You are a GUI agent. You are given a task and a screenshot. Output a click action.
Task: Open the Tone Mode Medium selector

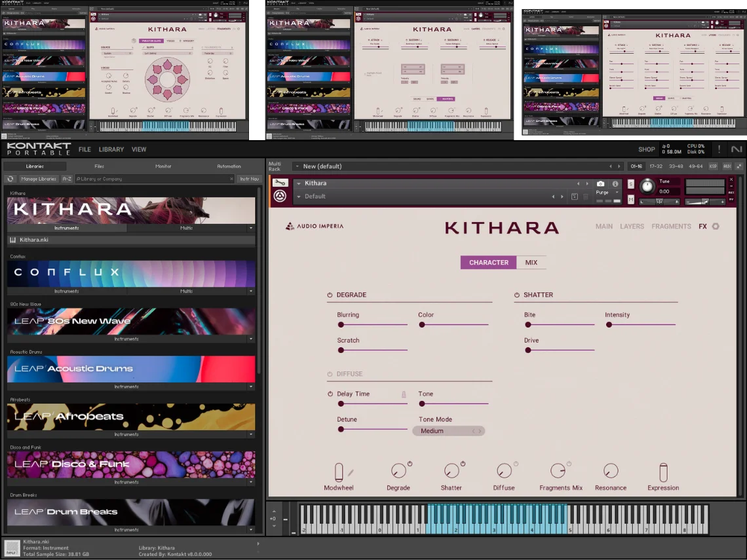449,431
